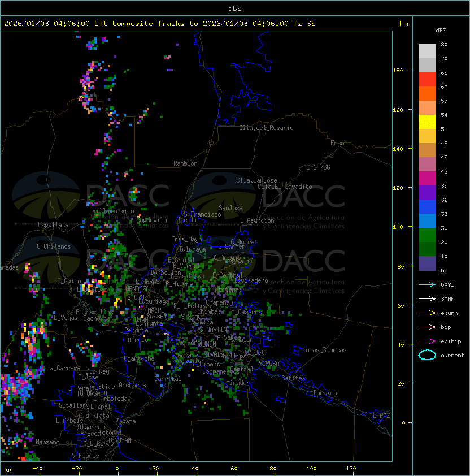Click the magenta eb+bip arrow legend icon

tap(427, 341)
